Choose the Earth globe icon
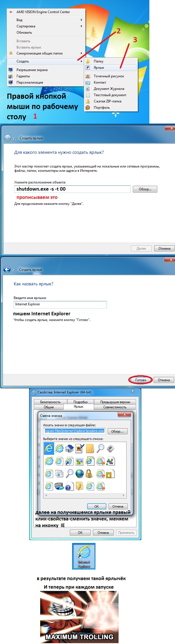 (x=80, y=474)
